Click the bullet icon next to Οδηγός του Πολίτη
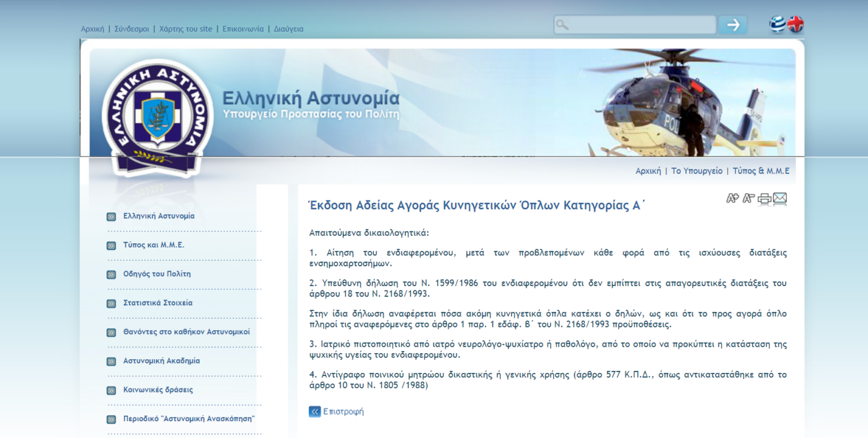 [x=111, y=274]
